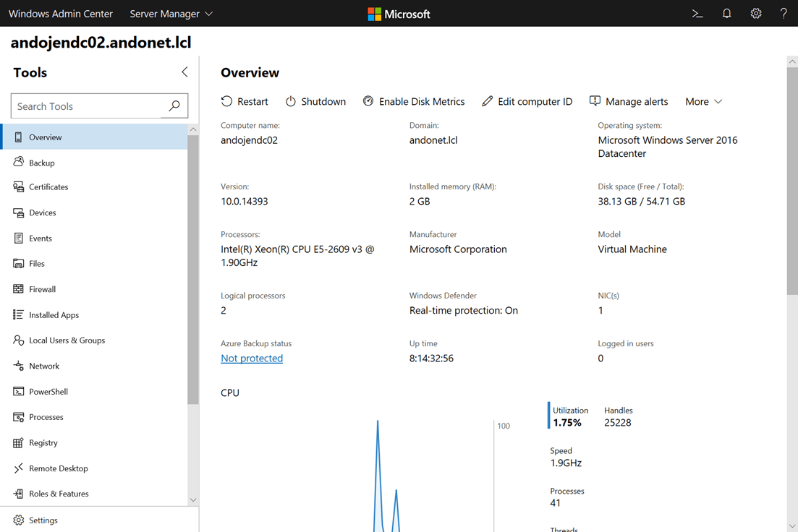Click the Devices tool icon
This screenshot has height=532, width=798.
18,213
